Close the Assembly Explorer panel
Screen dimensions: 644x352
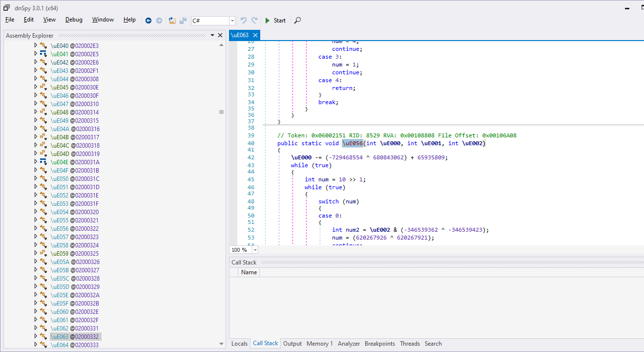[220, 35]
